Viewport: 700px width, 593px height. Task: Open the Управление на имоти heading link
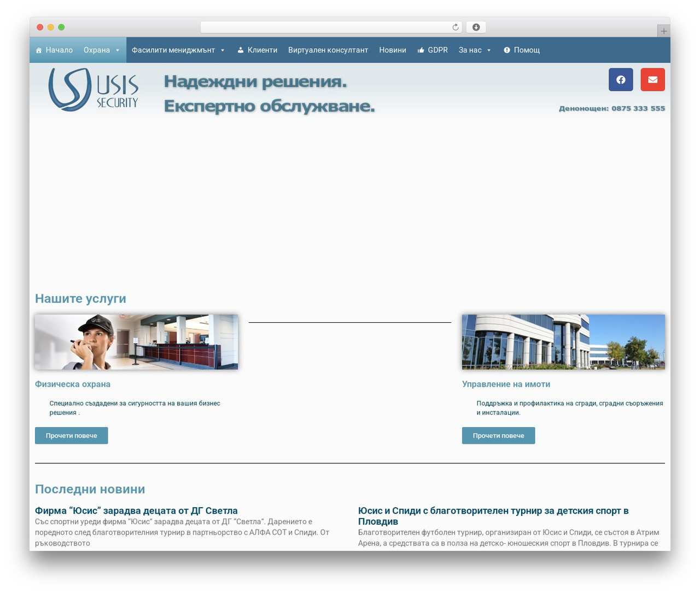506,384
